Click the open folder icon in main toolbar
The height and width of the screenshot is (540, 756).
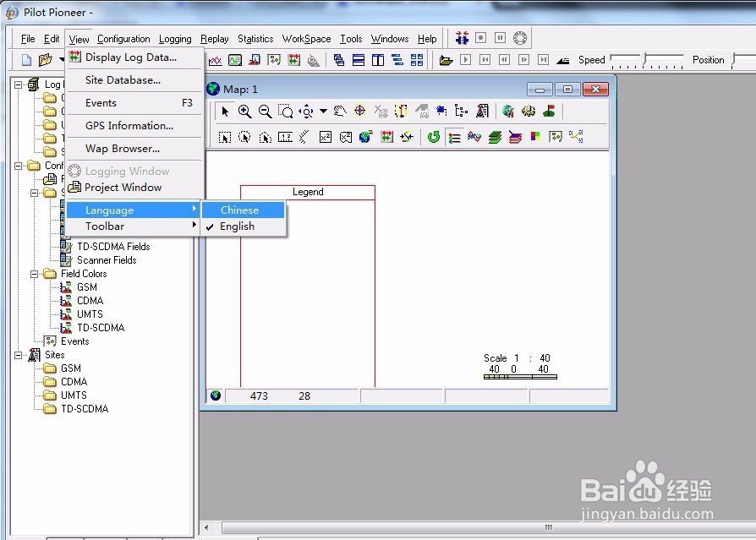tap(45, 60)
